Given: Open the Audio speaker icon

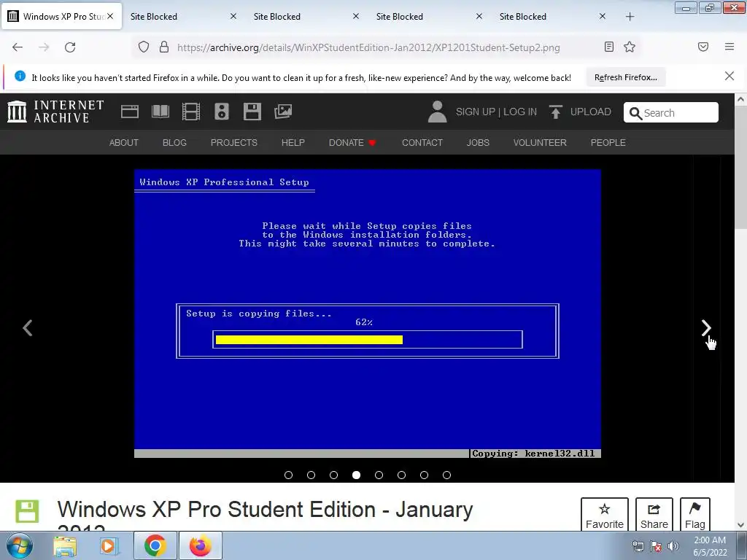Looking at the screenshot, I should [222, 112].
